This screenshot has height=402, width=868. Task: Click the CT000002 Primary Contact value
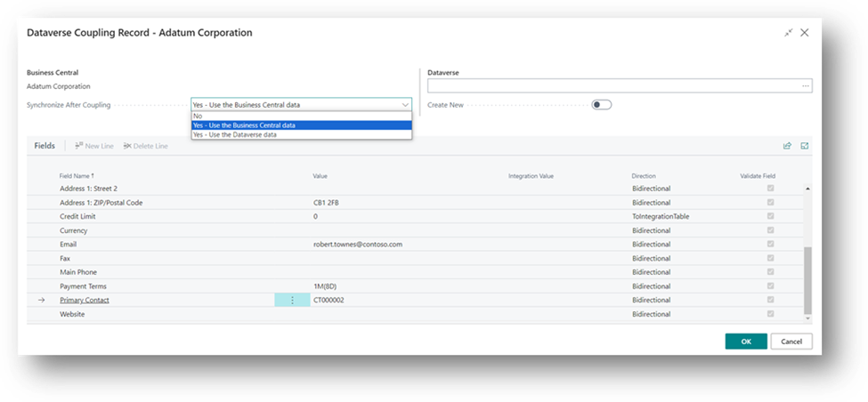tap(329, 301)
